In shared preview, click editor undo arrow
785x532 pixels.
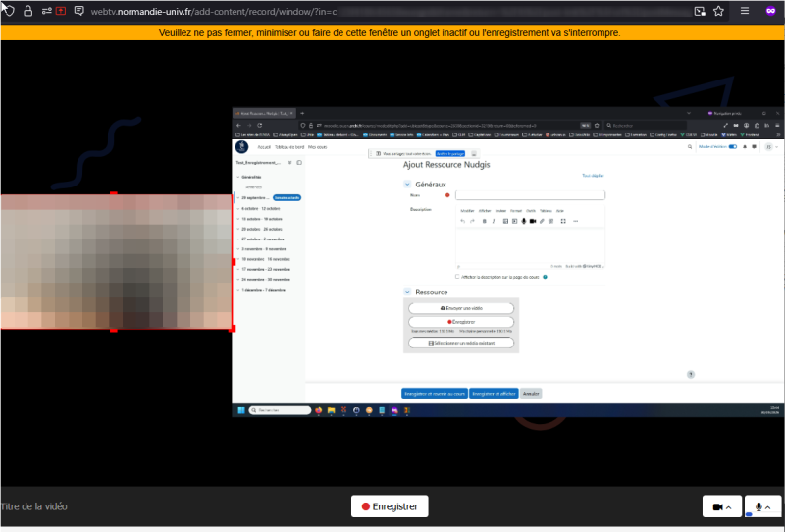(462, 221)
